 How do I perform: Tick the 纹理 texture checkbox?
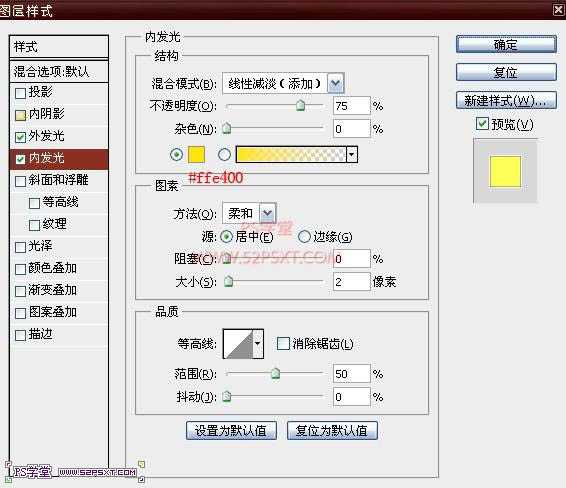point(34,225)
